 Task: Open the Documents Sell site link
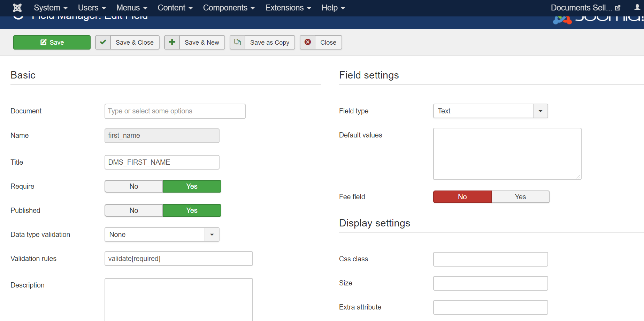585,8
